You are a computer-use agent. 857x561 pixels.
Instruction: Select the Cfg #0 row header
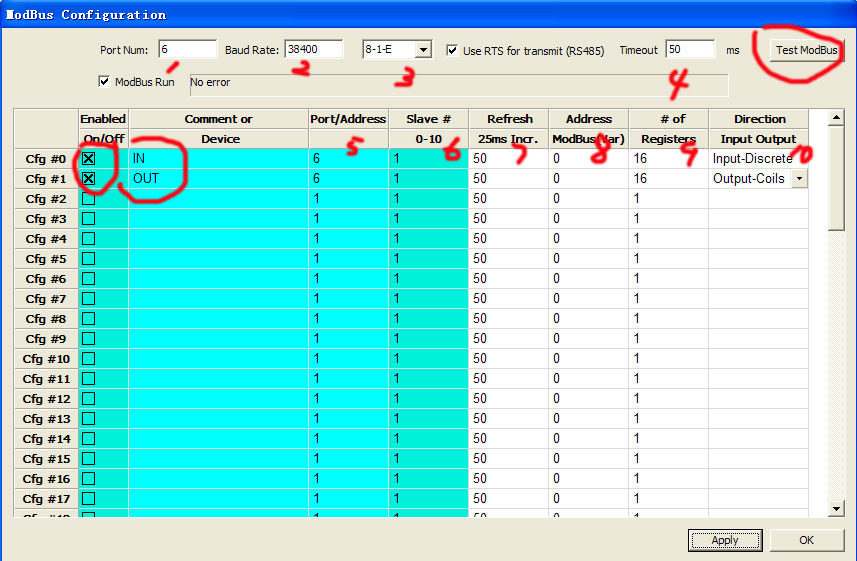click(x=46, y=159)
